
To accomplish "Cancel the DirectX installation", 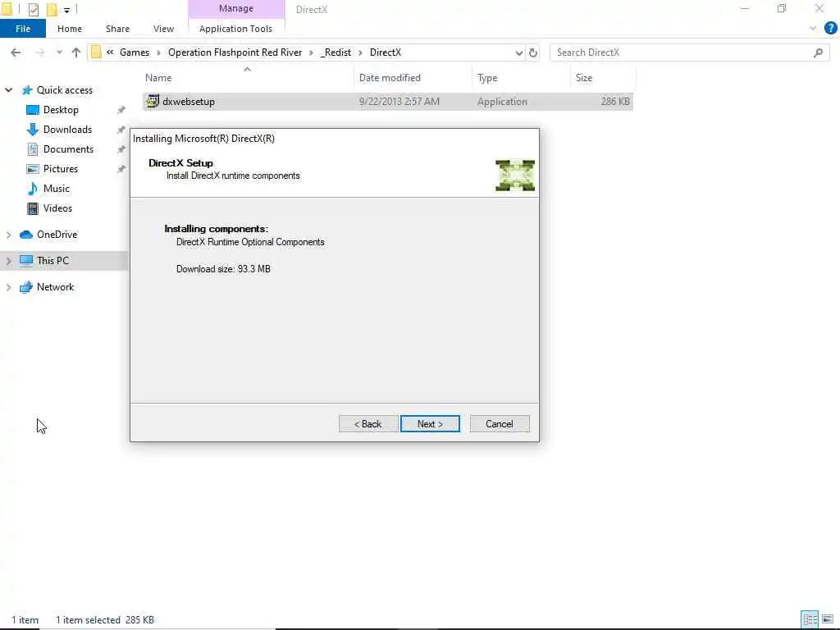I will (500, 424).
